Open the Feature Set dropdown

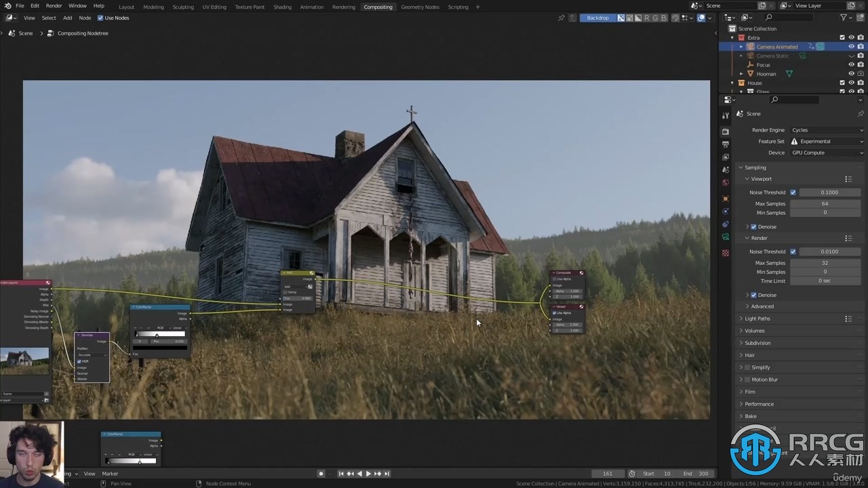click(x=827, y=141)
